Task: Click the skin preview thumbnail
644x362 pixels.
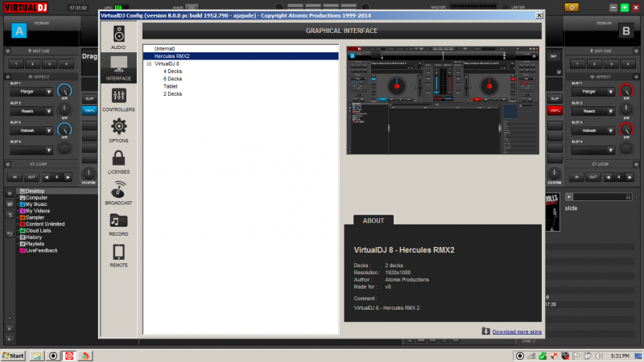Action: (443, 100)
